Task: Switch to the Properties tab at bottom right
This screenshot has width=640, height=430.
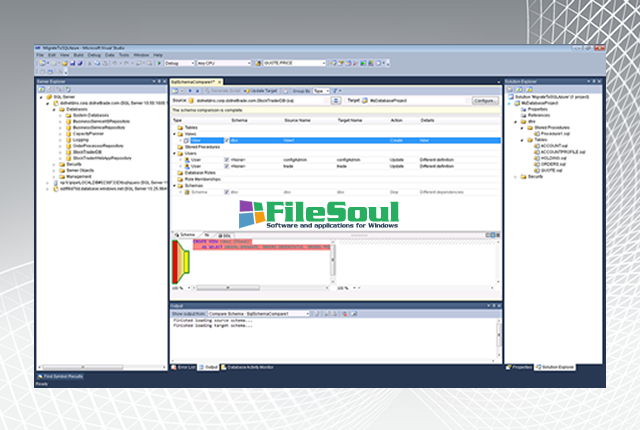Action: coord(523,367)
